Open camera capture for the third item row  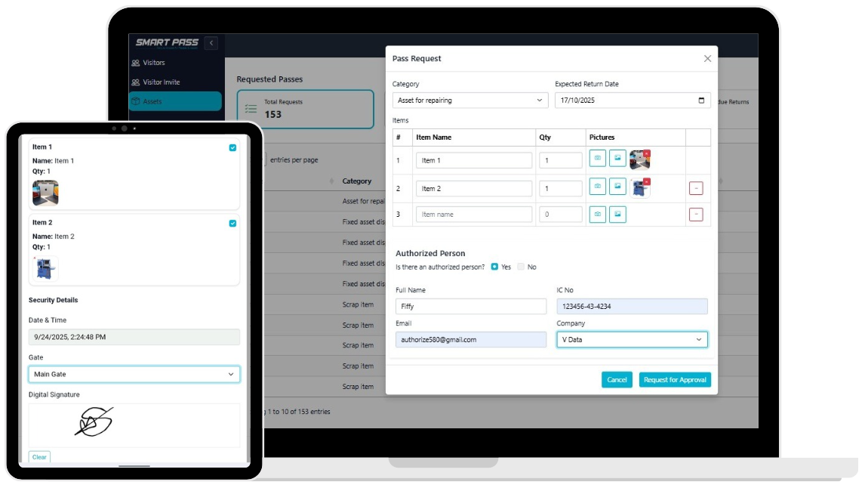coord(598,214)
